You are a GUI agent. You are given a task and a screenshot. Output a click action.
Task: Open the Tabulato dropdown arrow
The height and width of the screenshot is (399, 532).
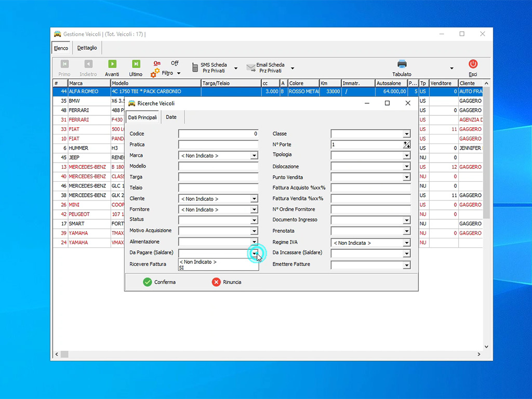tap(451, 68)
